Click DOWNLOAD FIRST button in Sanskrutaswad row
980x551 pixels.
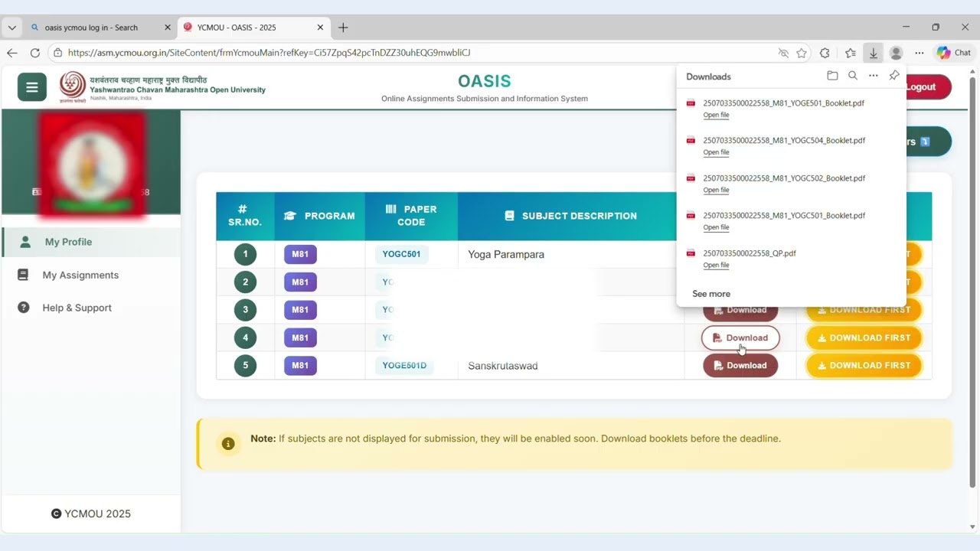click(864, 365)
